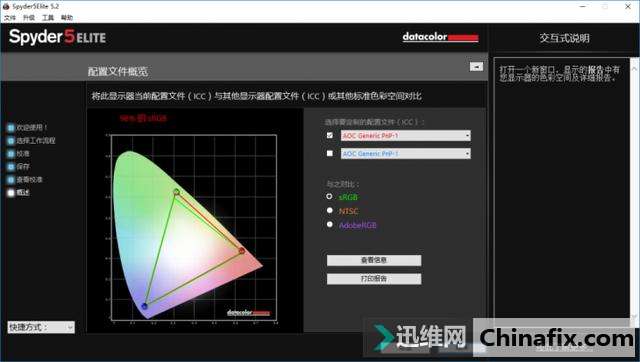Open the 工具 menu
The height and width of the screenshot is (362, 640).
coord(48,18)
